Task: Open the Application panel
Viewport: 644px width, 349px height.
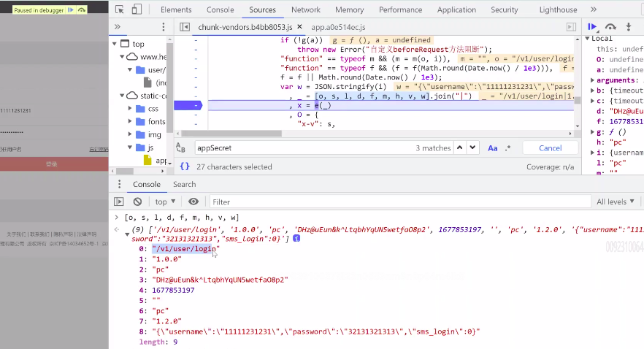Action: click(456, 9)
